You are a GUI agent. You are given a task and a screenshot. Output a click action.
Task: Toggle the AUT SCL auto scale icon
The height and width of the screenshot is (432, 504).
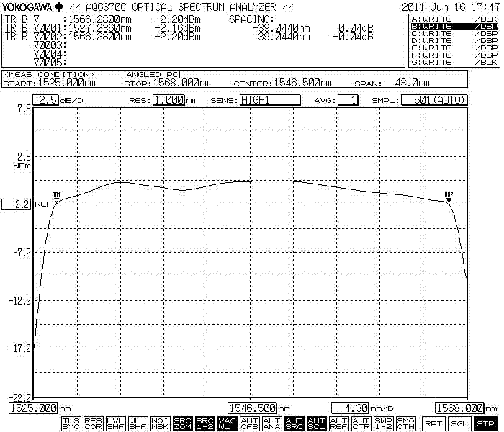coord(317,423)
